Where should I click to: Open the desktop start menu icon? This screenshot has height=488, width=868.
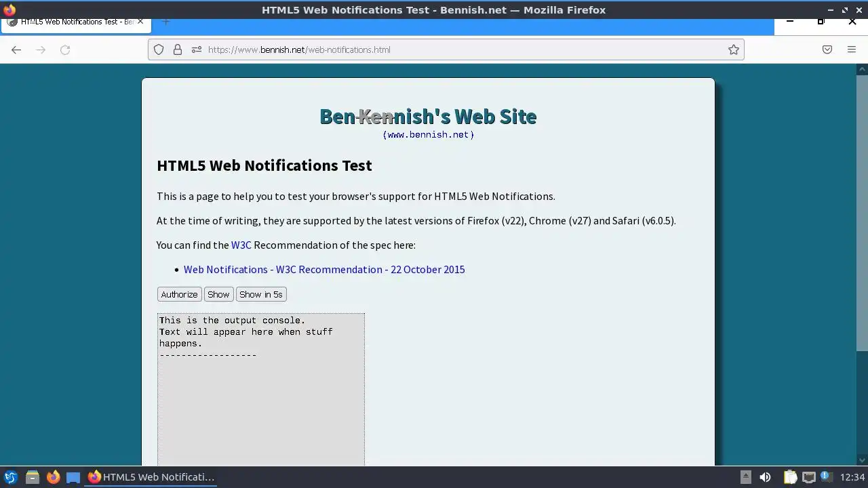[10, 477]
